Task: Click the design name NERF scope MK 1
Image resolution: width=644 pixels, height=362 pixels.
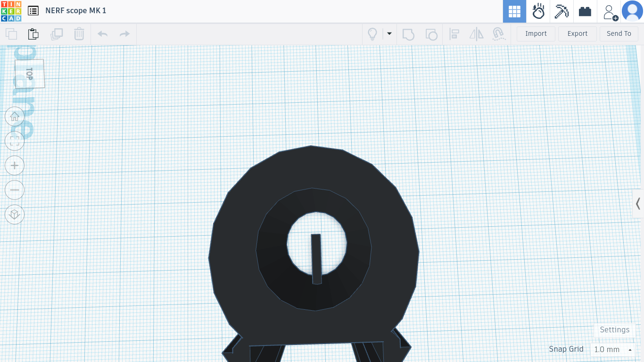Action: (76, 10)
